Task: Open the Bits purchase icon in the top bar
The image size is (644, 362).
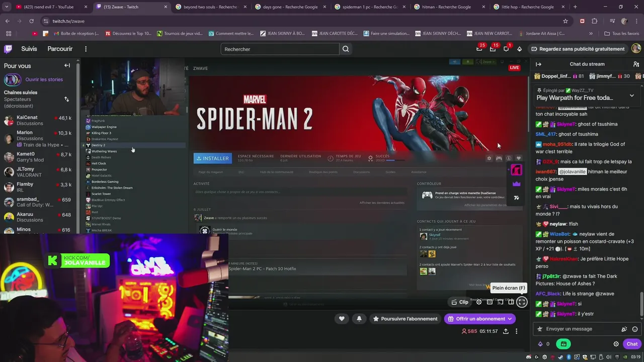Action: click(520, 49)
